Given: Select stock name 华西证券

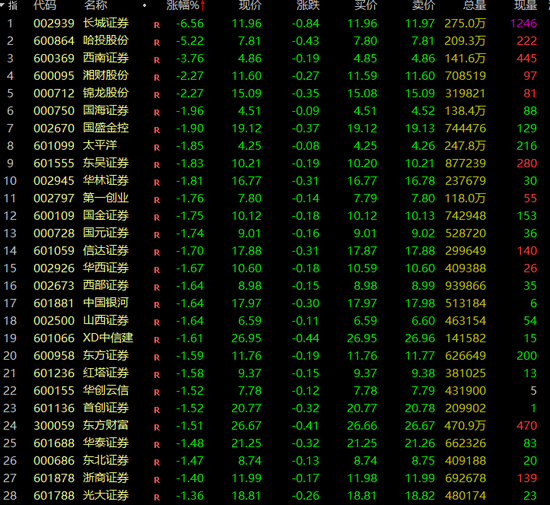Looking at the screenshot, I should (106, 268).
